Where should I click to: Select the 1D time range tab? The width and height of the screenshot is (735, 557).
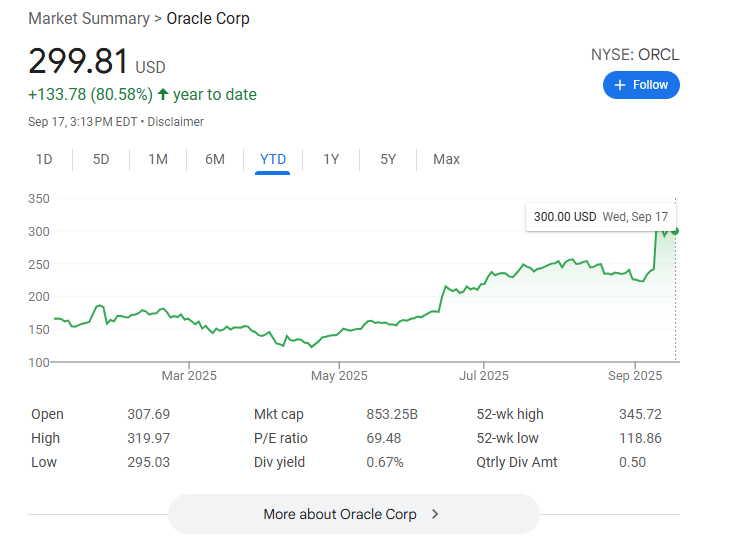(x=44, y=159)
